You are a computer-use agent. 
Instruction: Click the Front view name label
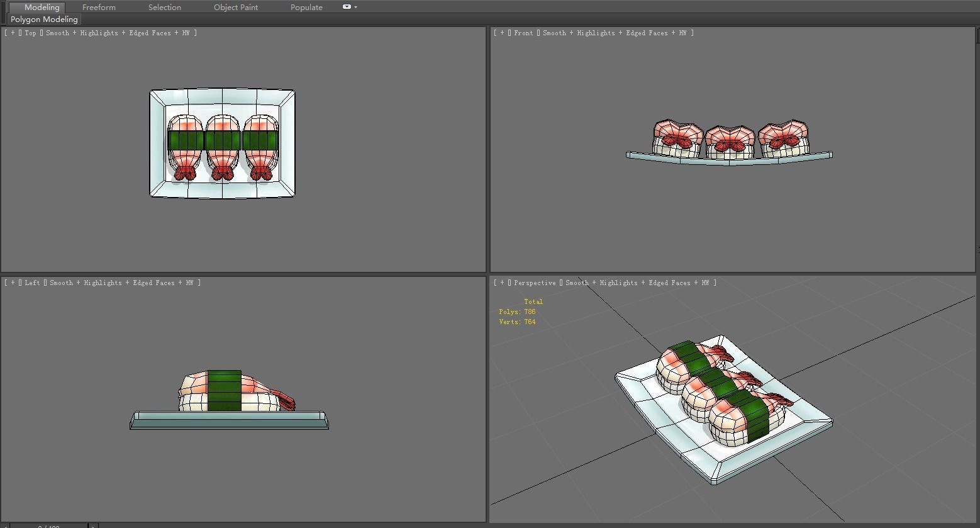tap(523, 33)
